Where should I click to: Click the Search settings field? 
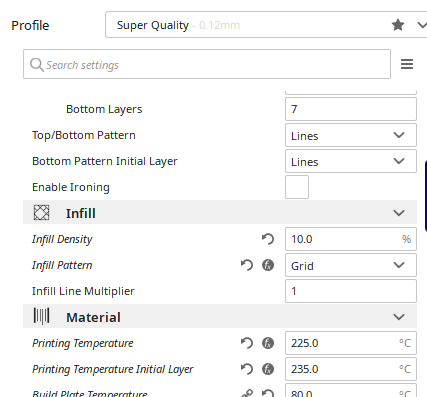207,64
